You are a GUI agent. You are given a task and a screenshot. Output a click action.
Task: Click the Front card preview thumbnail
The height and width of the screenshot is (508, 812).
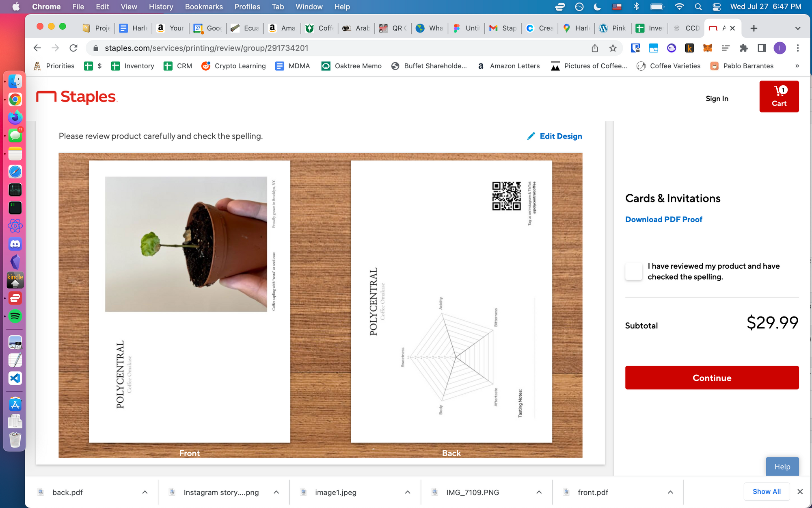click(x=190, y=301)
